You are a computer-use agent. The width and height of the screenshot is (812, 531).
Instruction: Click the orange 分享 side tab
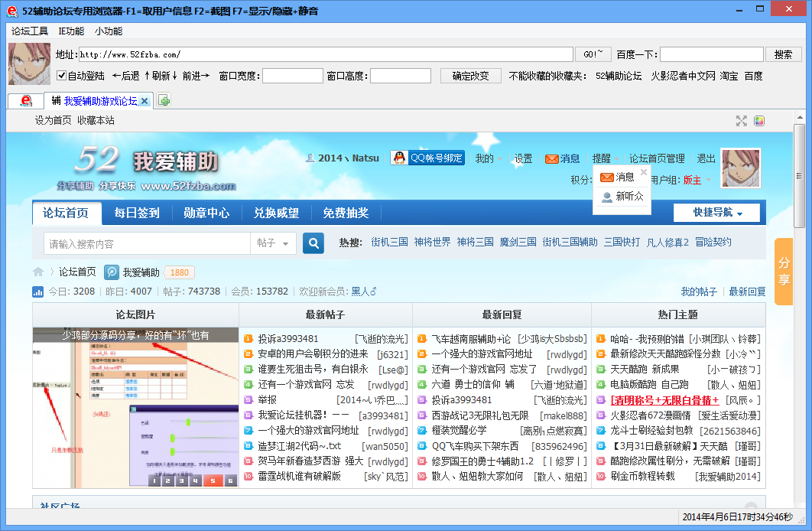tap(784, 271)
